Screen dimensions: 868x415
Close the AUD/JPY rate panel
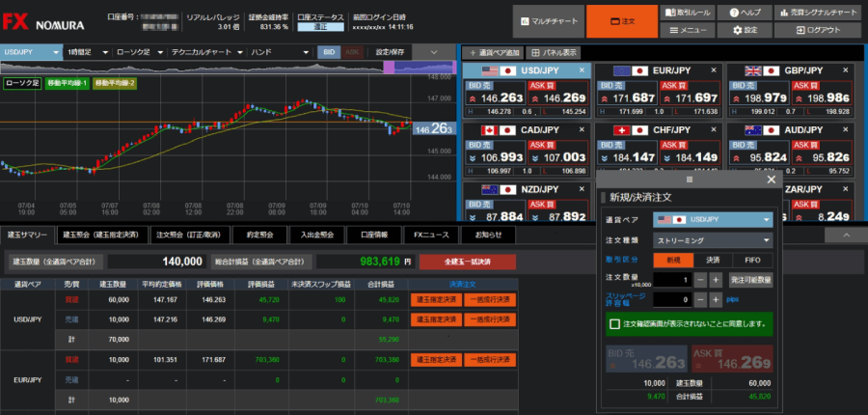[845, 129]
